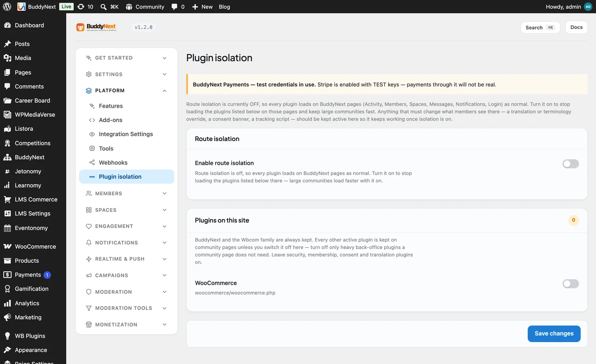
Task: Click the v1.2.0 version label
Action: pos(144,27)
